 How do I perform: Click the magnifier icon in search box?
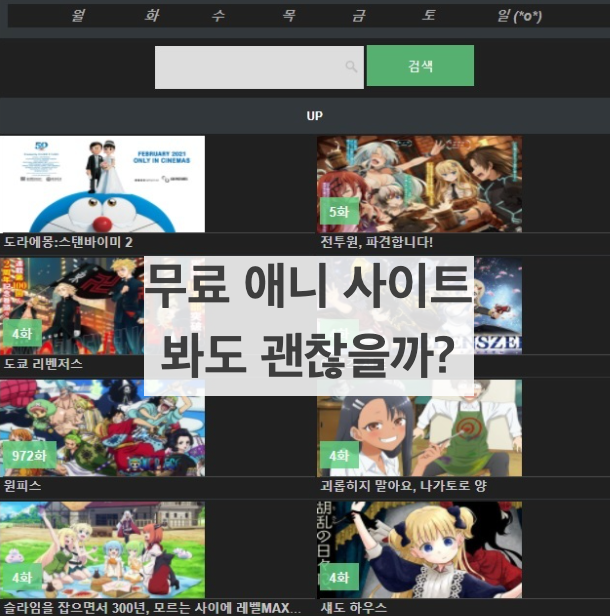(351, 66)
